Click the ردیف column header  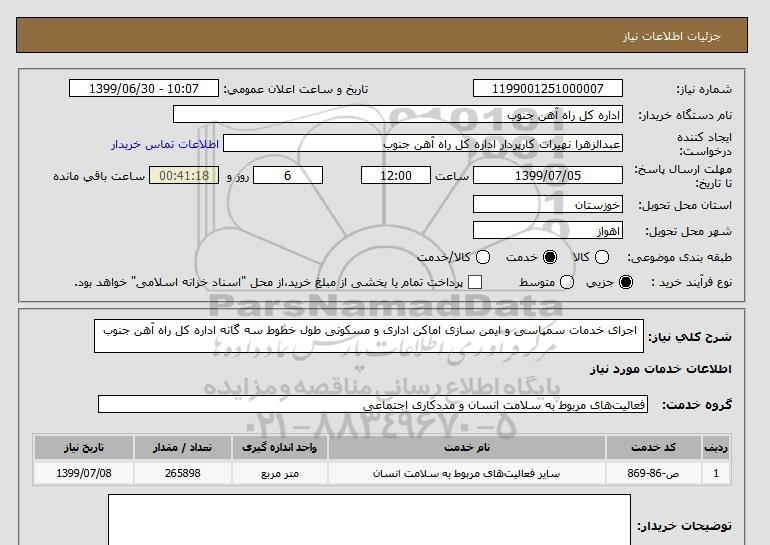click(x=716, y=447)
